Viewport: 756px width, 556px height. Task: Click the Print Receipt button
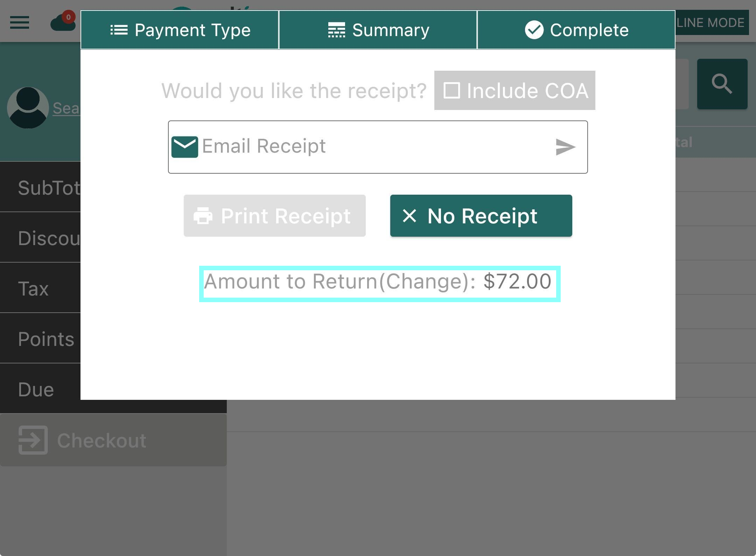[x=275, y=216]
